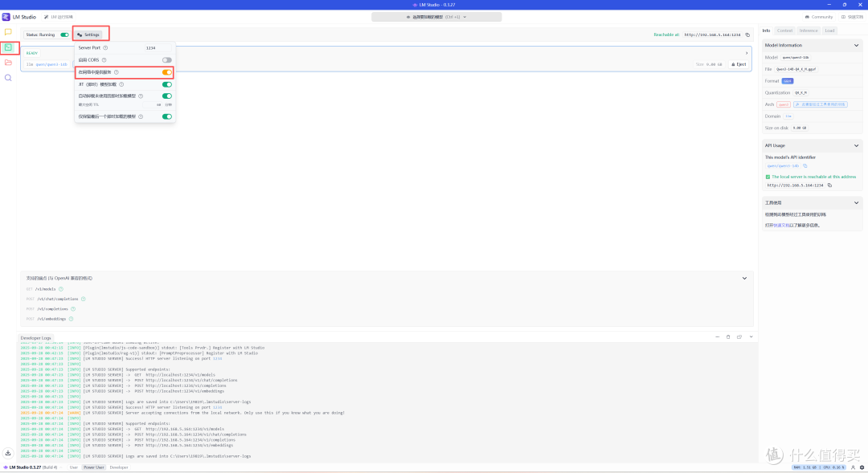Show info for /v1/embeddings endpoint
The height and width of the screenshot is (473, 868).
[71, 319]
